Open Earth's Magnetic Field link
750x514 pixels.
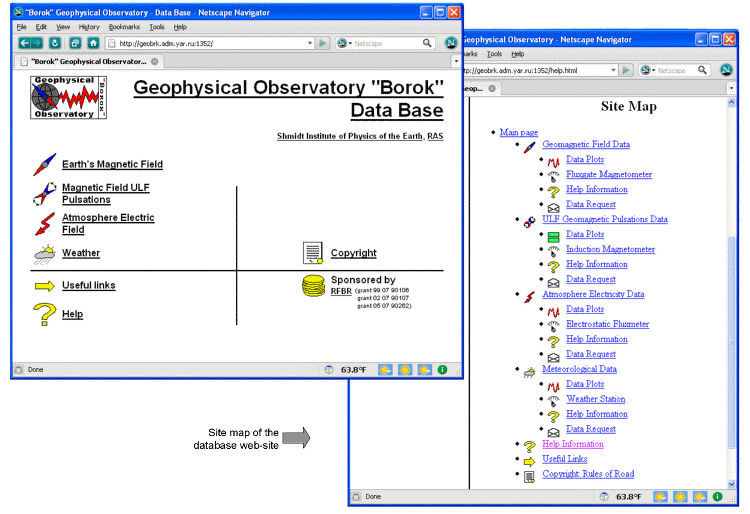[x=112, y=164]
